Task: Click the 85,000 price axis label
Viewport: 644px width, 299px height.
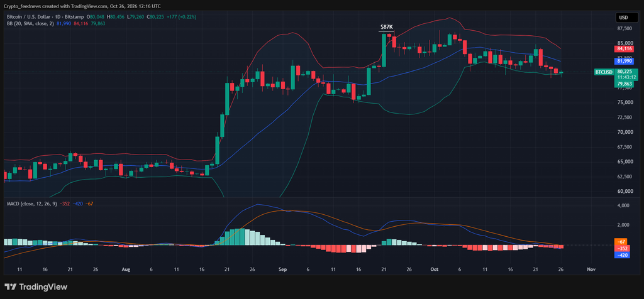Action: (x=625, y=43)
